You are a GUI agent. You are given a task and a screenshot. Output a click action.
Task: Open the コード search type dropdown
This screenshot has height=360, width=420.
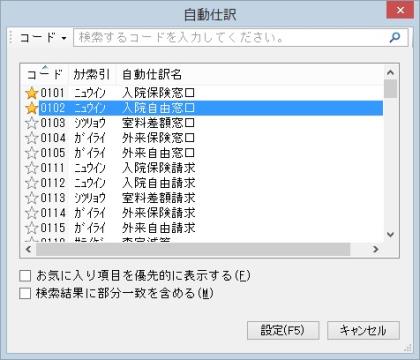[x=43, y=37]
